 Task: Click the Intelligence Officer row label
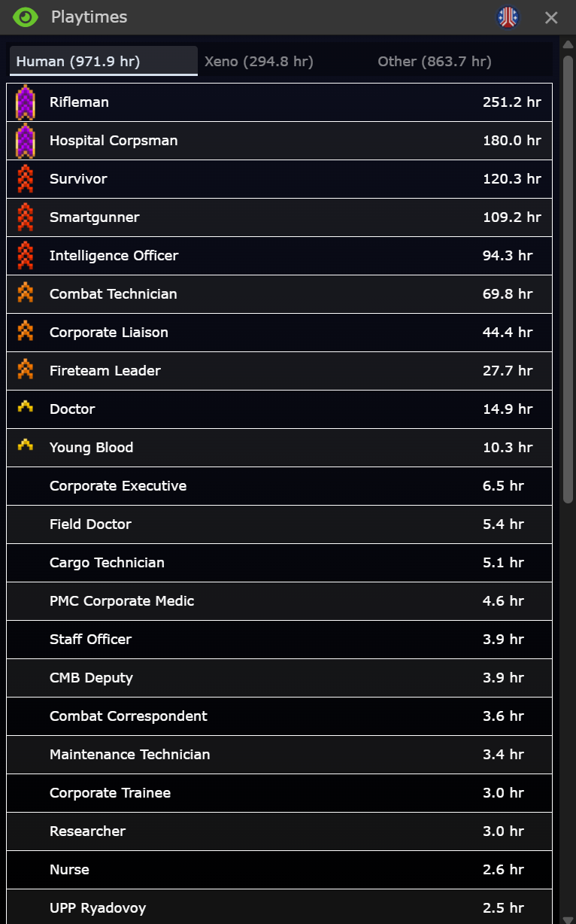click(x=114, y=256)
